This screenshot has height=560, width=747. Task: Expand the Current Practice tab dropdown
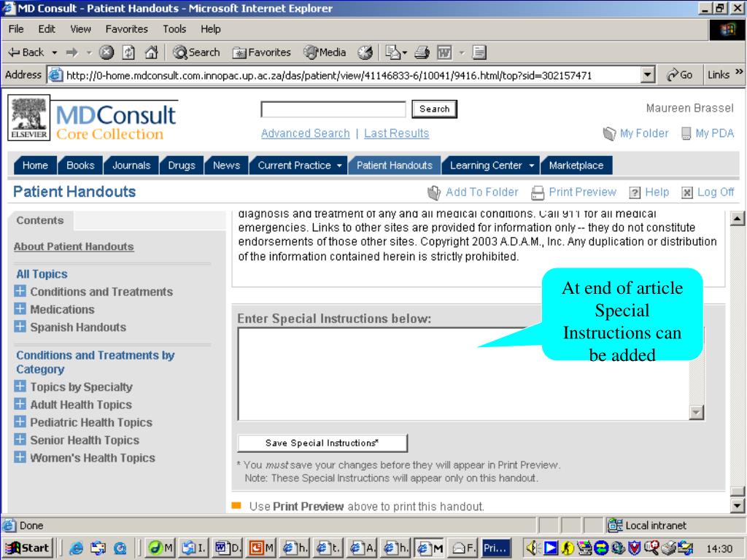tap(339, 166)
